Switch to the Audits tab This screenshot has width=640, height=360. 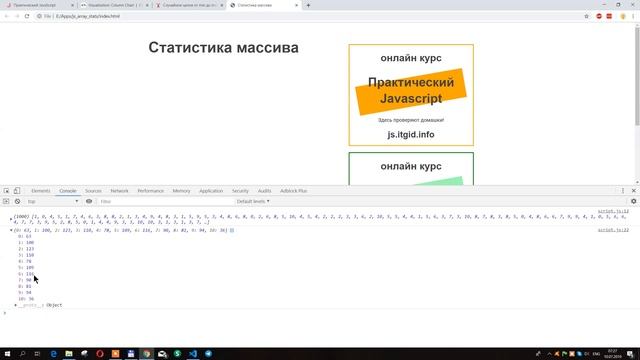point(264,191)
